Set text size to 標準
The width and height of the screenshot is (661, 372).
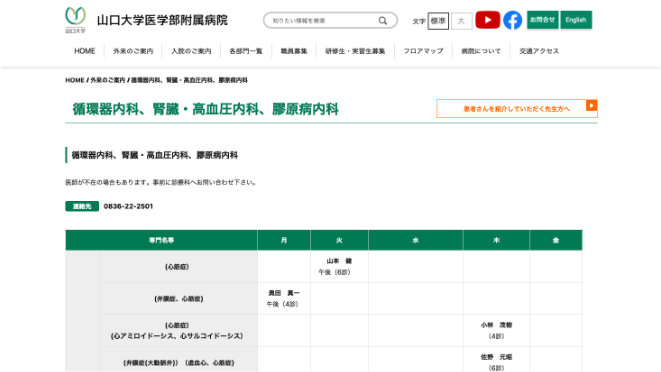pos(438,21)
